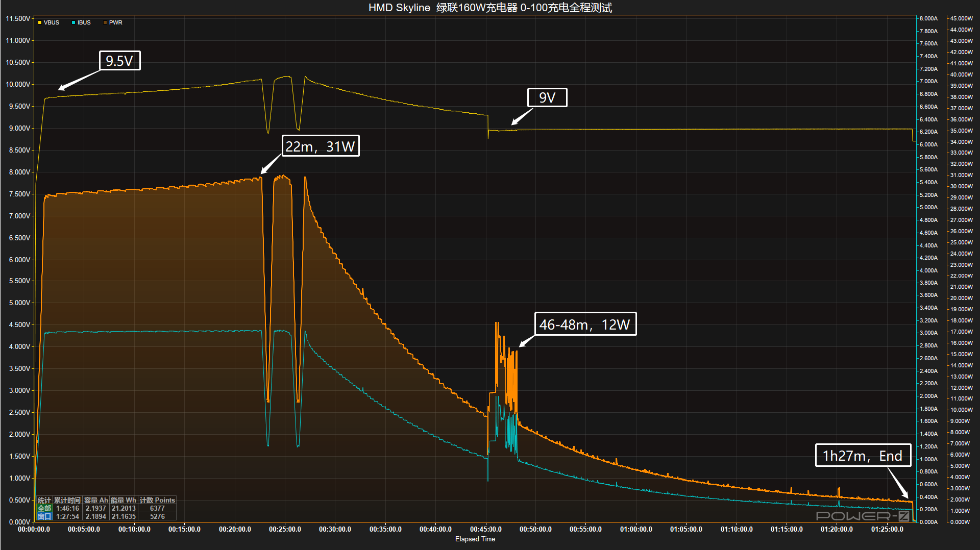Click the 20.000W label on power axis

click(x=961, y=298)
